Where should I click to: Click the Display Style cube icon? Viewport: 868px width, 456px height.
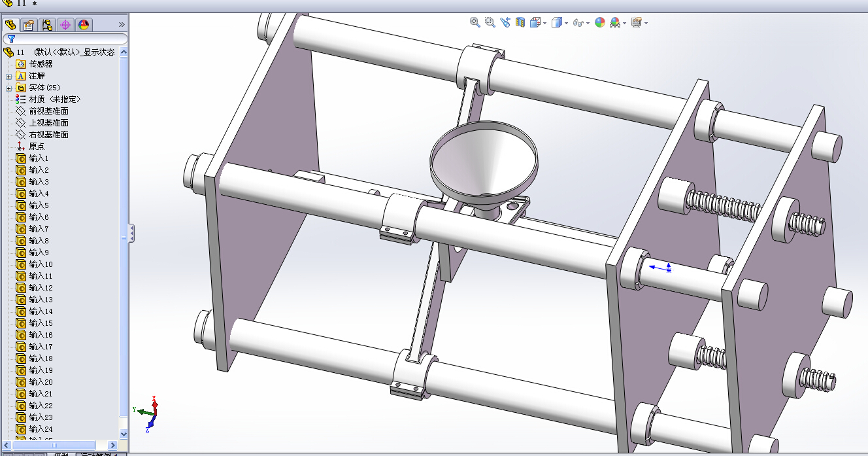click(556, 22)
